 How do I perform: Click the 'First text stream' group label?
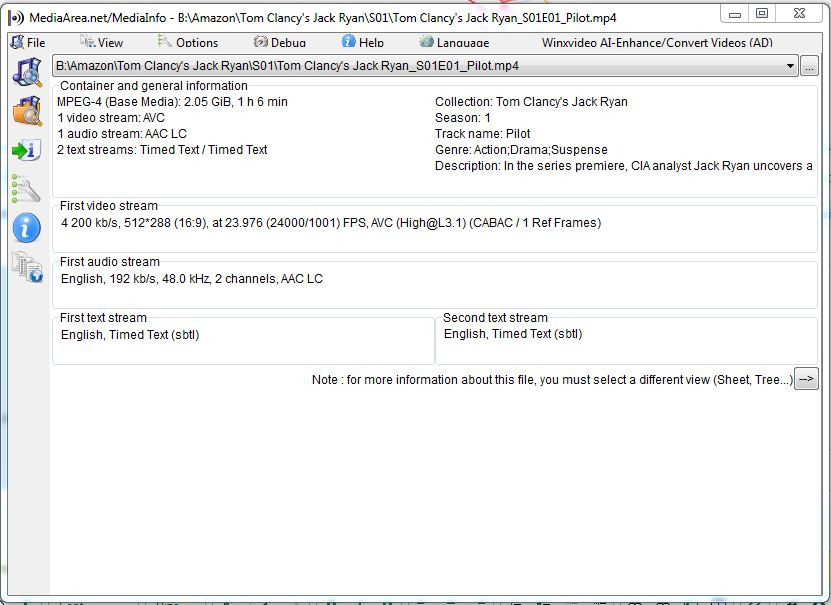coord(103,318)
